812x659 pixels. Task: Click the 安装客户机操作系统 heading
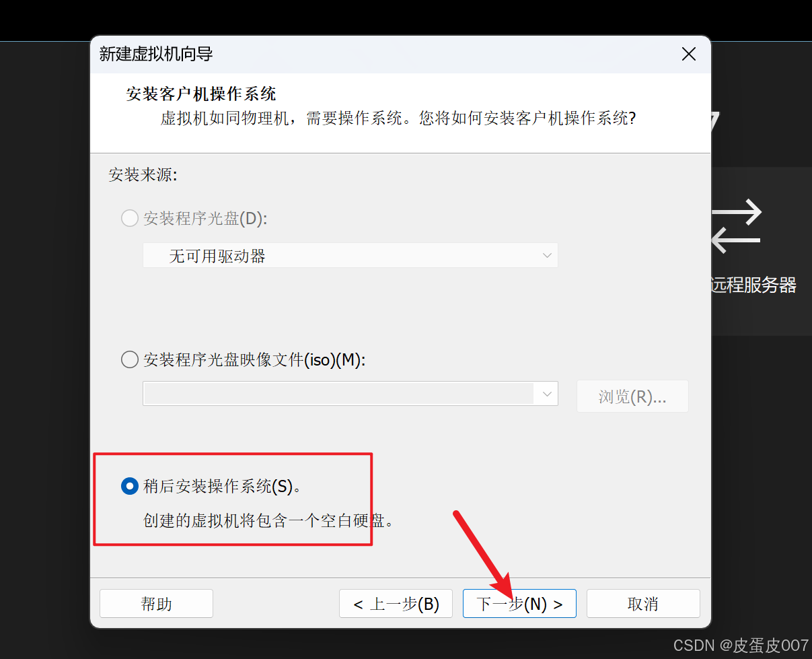(x=201, y=94)
